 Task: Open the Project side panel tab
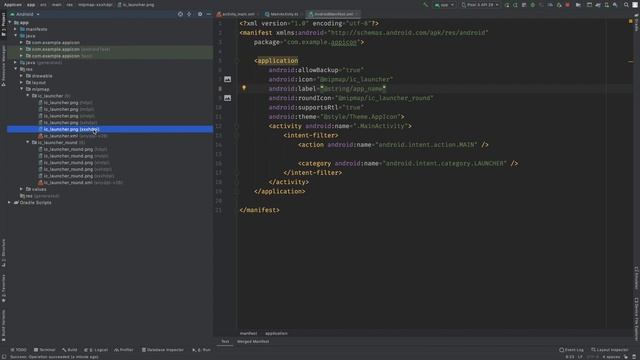tap(3, 24)
